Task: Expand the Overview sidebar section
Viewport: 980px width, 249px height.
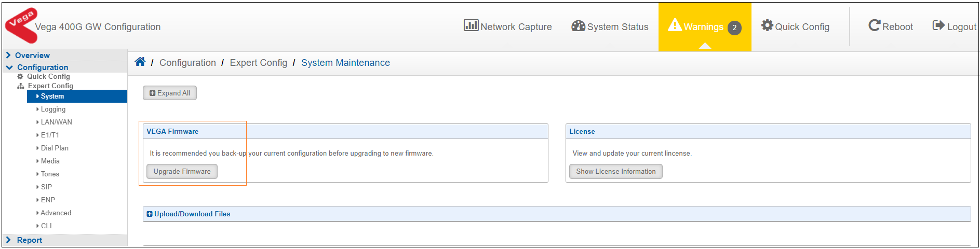Action: coord(8,55)
